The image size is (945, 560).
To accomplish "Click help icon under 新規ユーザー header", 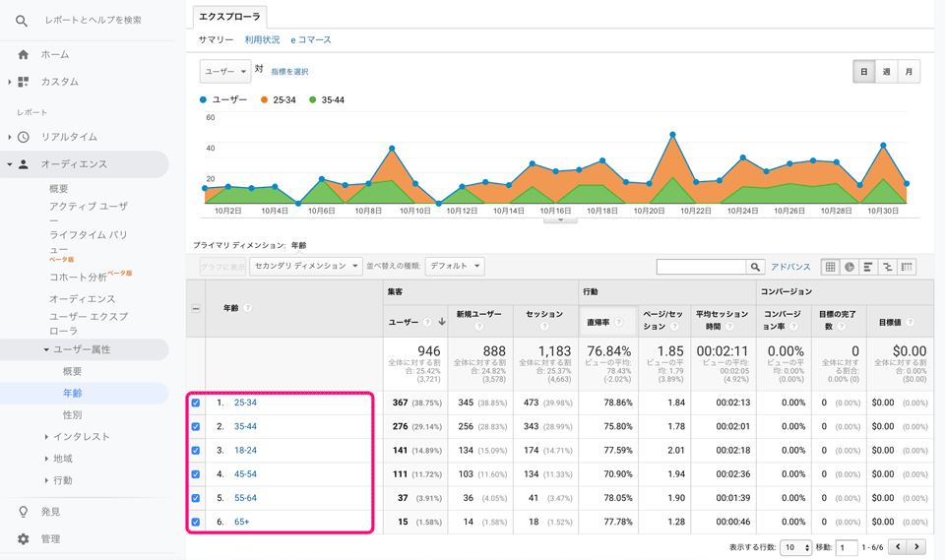I will coord(479,326).
